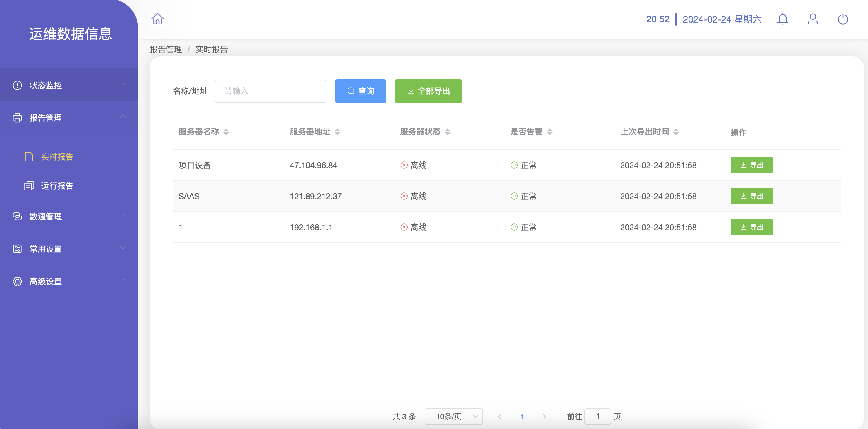Expand the 高级设置 menu chevron
This screenshot has width=868, height=429.
[x=123, y=280]
